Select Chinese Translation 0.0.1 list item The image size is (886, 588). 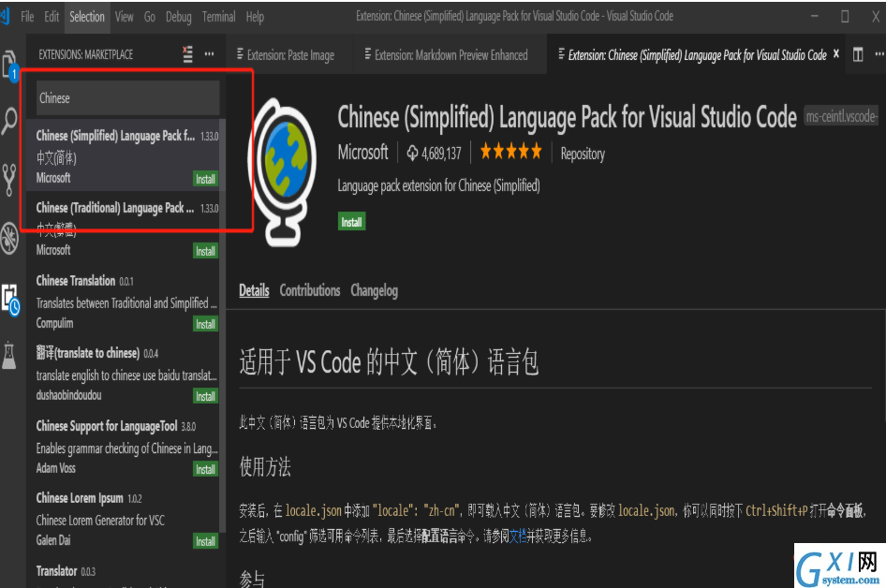(x=126, y=301)
